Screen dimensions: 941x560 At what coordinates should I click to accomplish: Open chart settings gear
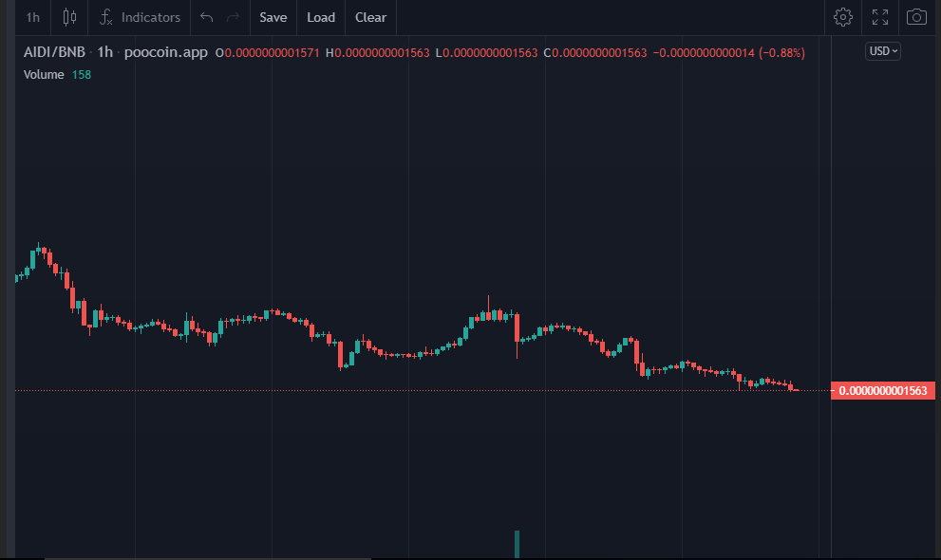pyautogui.click(x=843, y=17)
